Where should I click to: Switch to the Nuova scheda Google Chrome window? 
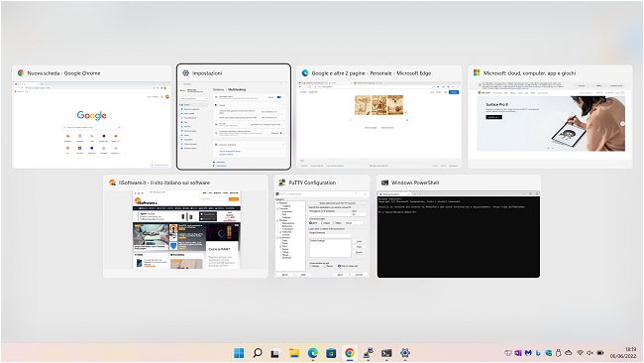click(x=91, y=117)
